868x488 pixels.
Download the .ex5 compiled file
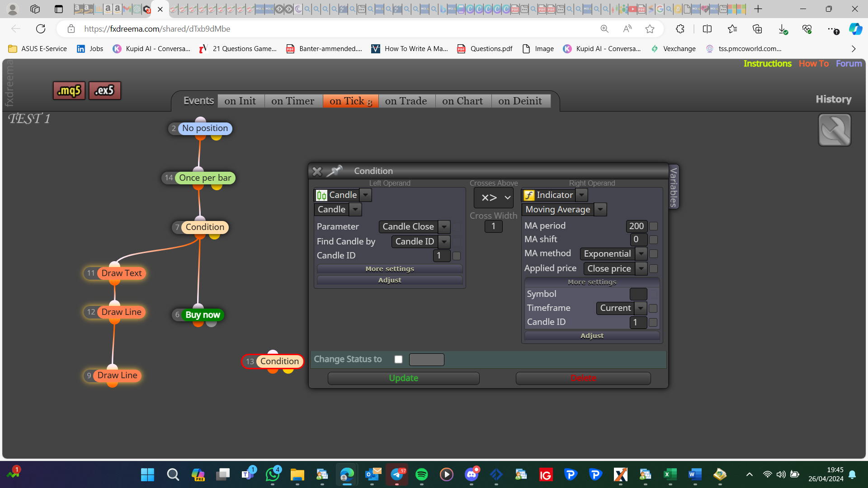tap(104, 91)
